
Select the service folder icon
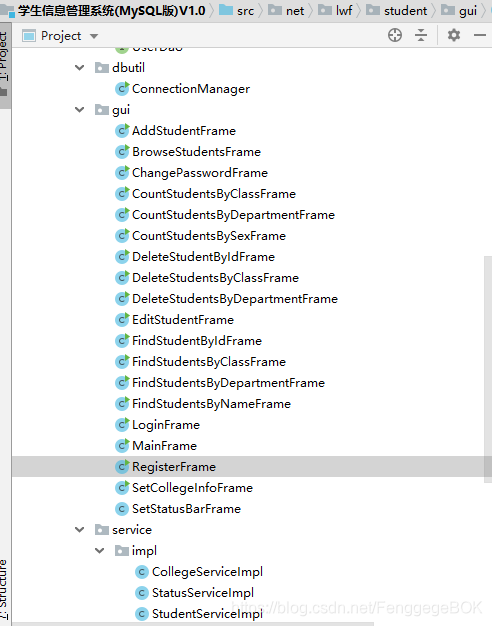click(x=102, y=530)
